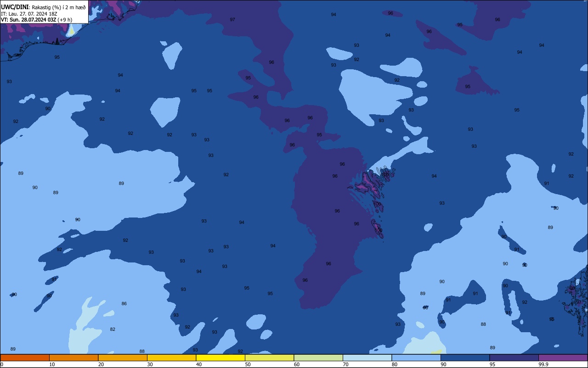The width and height of the screenshot is (588, 368).
Task: Select the 20–30 amber legend swatch
Action: point(123,357)
